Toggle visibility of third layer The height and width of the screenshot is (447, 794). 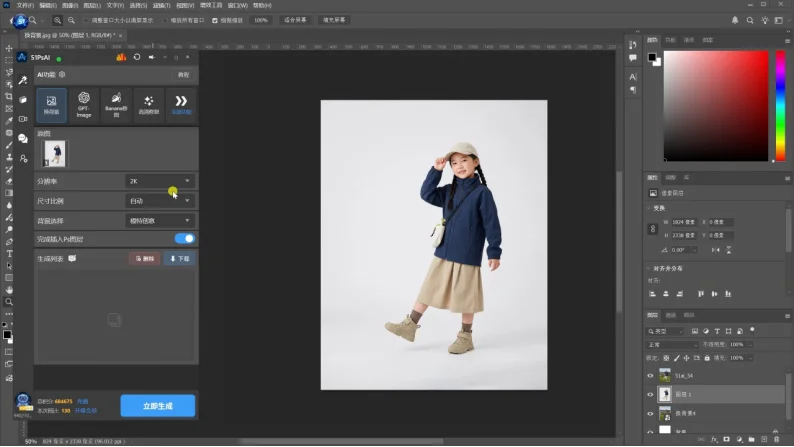[x=650, y=414]
